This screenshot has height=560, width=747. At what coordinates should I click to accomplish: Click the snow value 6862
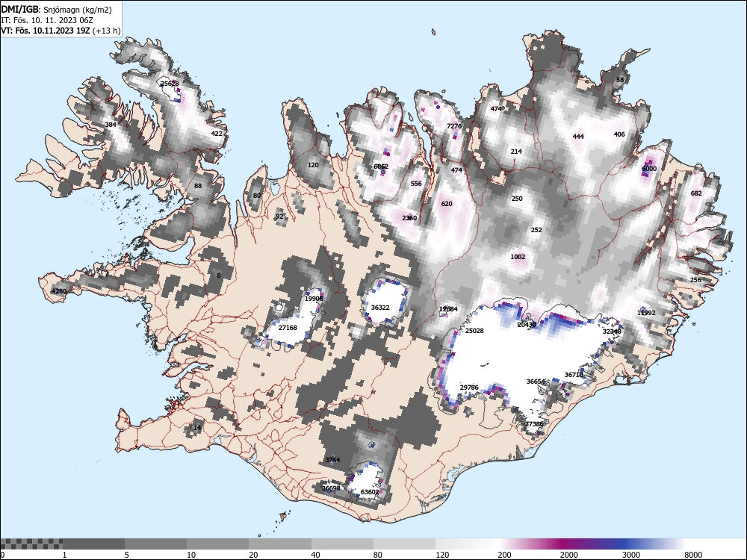[x=381, y=167]
